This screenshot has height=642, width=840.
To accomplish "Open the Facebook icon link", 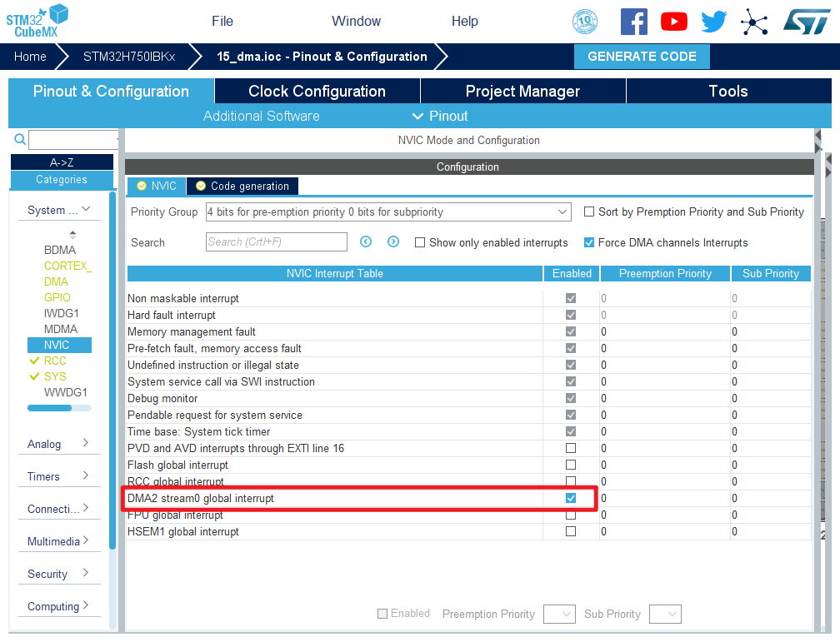I will coord(633,22).
